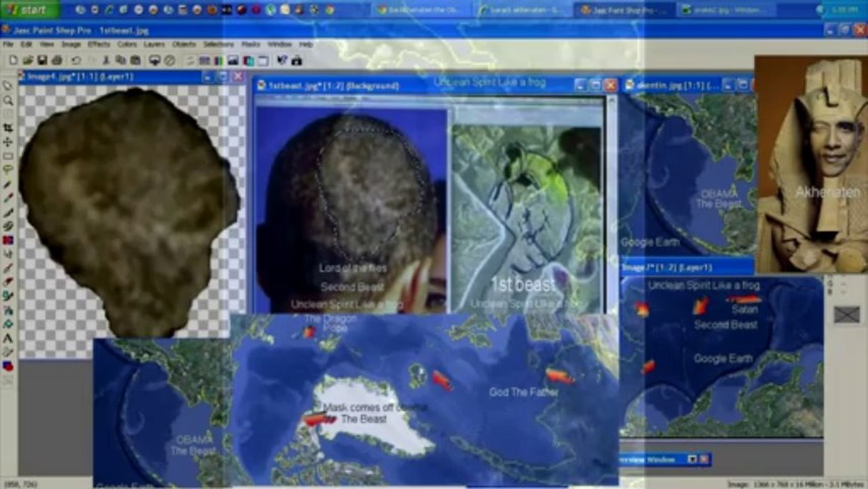Click the Paste toolbar icon
This screenshot has width=868, height=489.
pyautogui.click(x=135, y=60)
